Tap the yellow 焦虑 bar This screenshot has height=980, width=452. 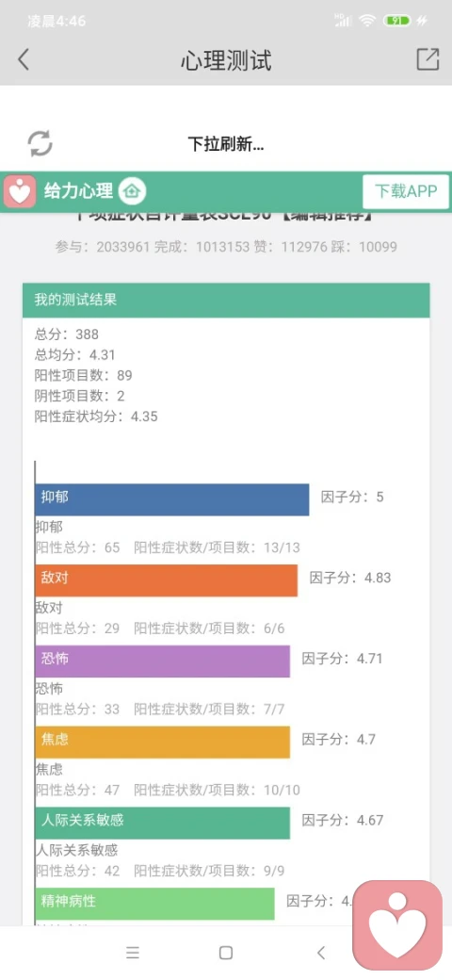pyautogui.click(x=163, y=742)
